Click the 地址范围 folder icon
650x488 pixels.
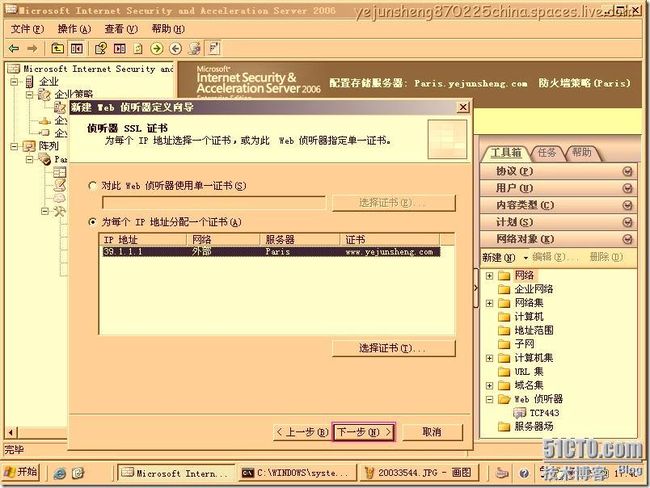pyautogui.click(x=504, y=330)
